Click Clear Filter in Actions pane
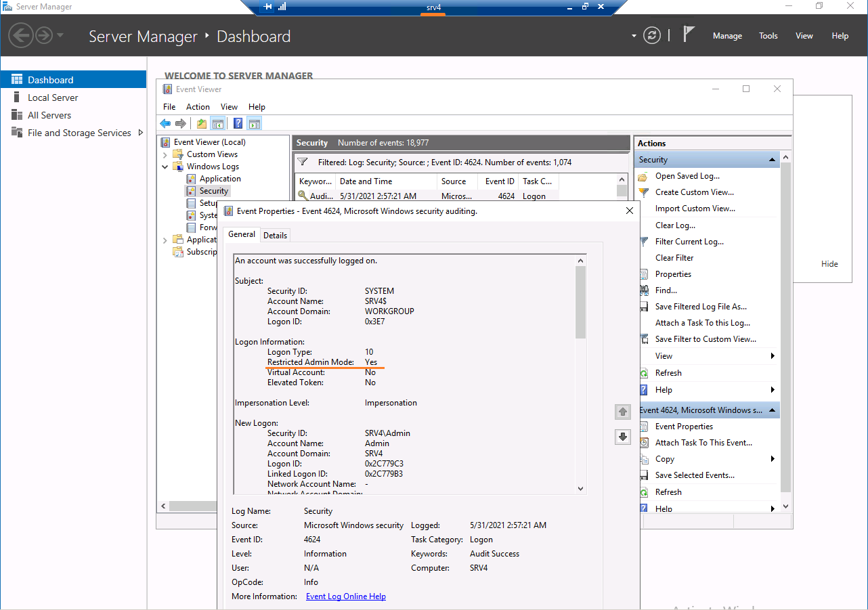The image size is (868, 610). [674, 258]
